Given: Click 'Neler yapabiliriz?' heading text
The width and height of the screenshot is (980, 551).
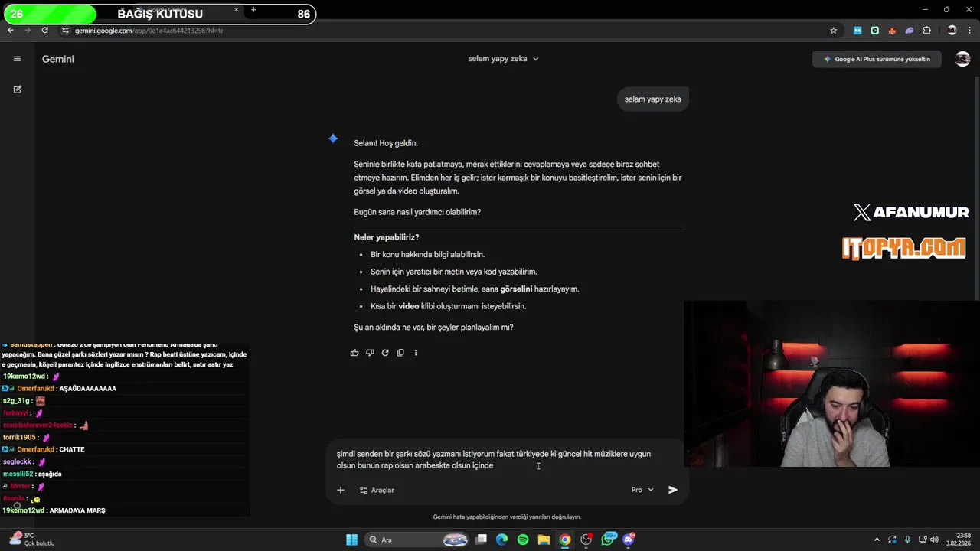Looking at the screenshot, I should (x=387, y=237).
